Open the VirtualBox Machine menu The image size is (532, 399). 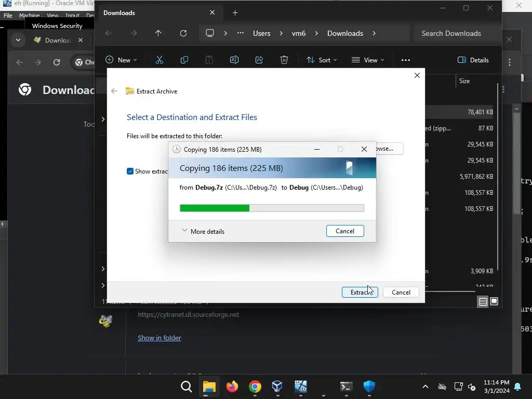click(x=29, y=15)
